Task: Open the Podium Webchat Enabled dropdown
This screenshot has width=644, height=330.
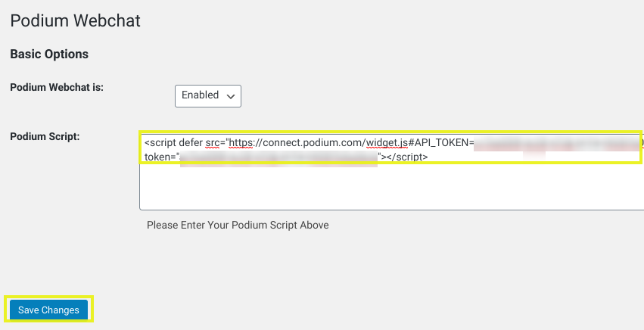Action: (208, 96)
